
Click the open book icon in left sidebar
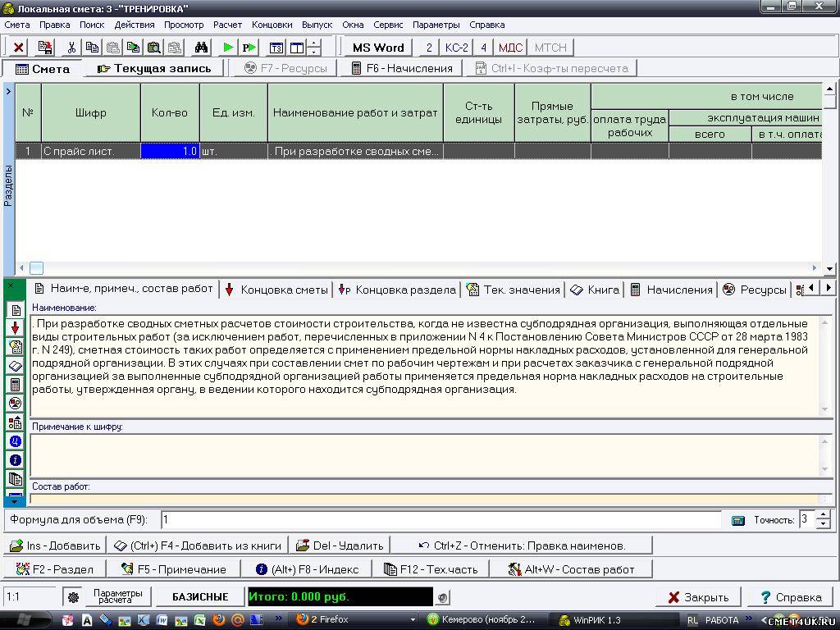tap(15, 366)
